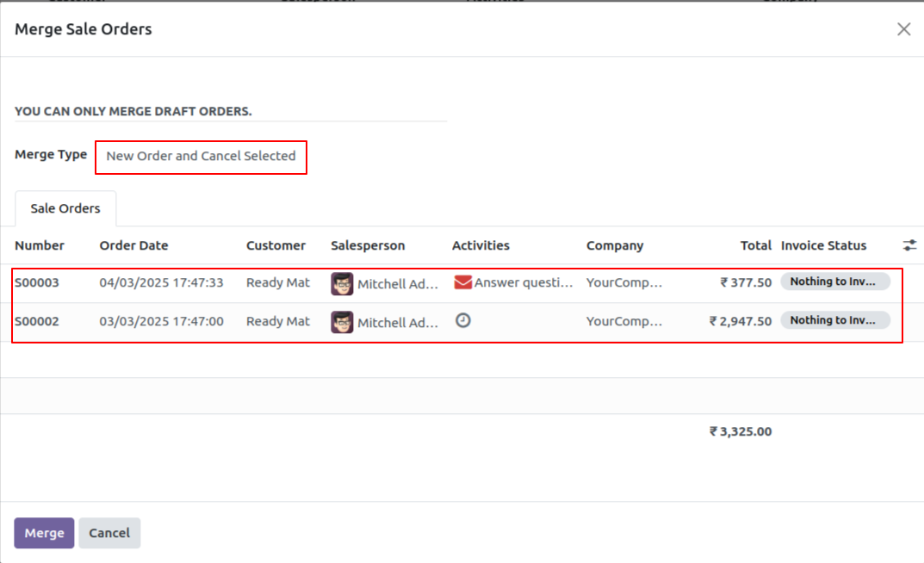The image size is (924, 563).
Task: Select the order row S00003
Action: point(39,282)
